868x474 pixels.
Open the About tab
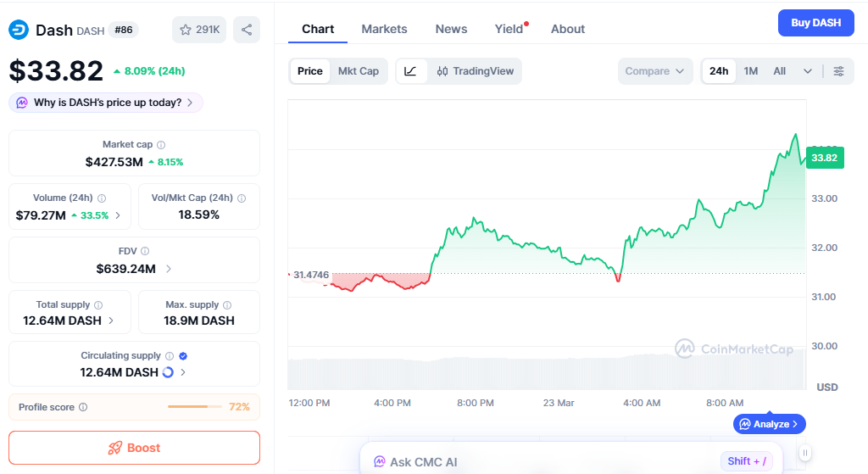pyautogui.click(x=568, y=30)
